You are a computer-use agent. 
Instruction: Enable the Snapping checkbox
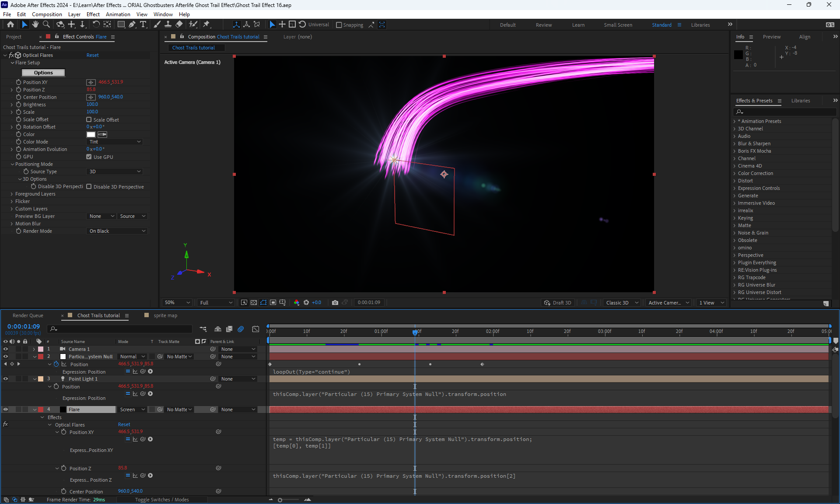click(x=339, y=25)
